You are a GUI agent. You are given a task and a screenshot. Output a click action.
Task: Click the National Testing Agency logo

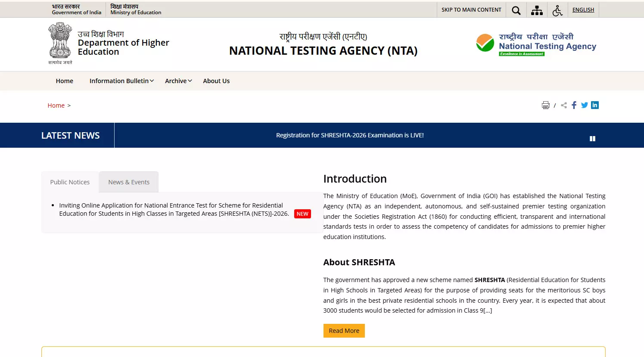point(536,44)
